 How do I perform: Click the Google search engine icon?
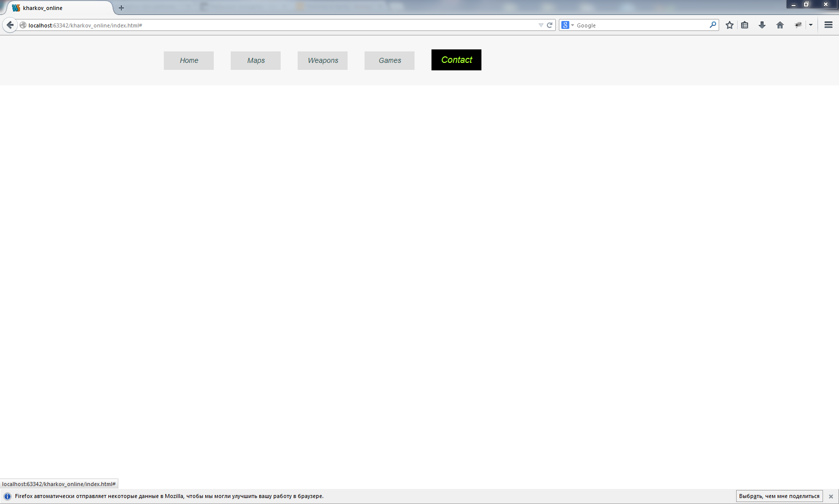point(565,25)
